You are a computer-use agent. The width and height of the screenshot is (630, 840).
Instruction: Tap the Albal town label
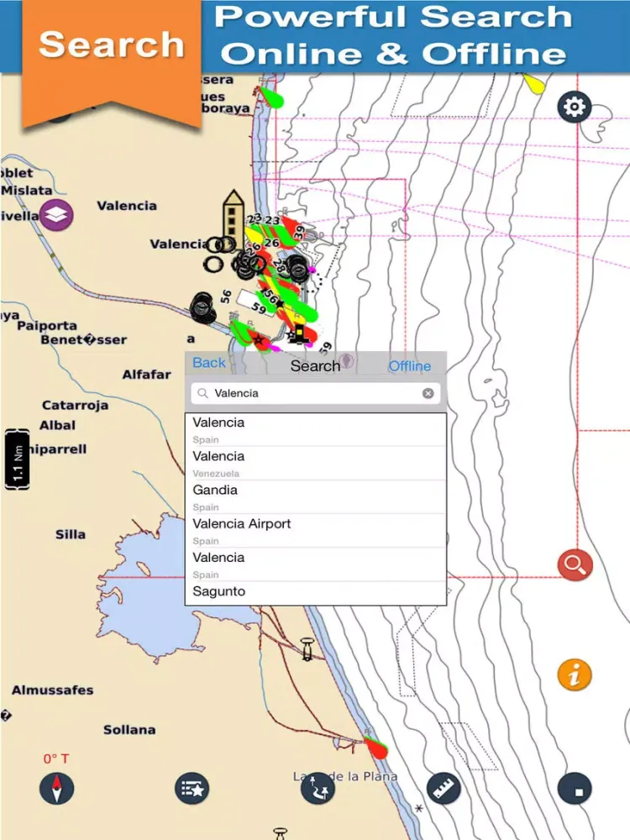click(57, 425)
